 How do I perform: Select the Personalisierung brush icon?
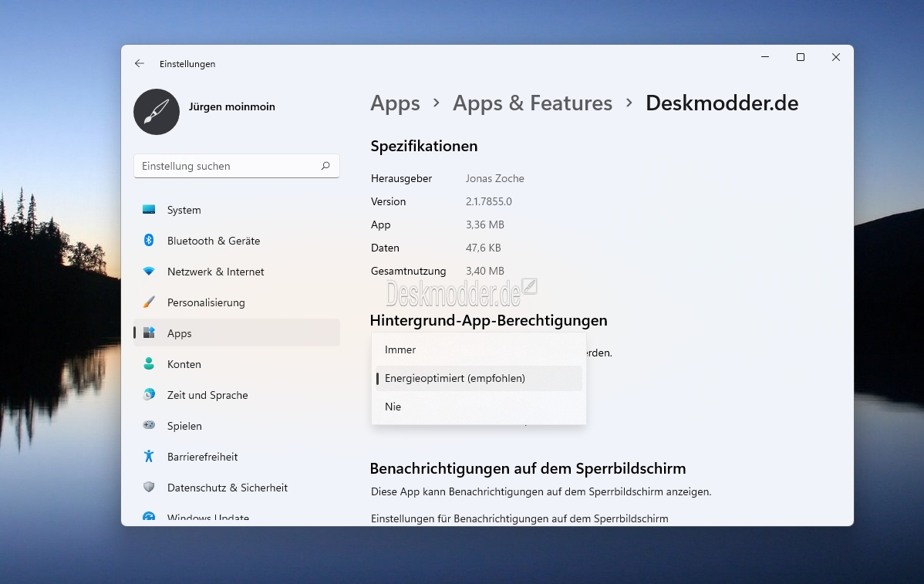(x=149, y=302)
